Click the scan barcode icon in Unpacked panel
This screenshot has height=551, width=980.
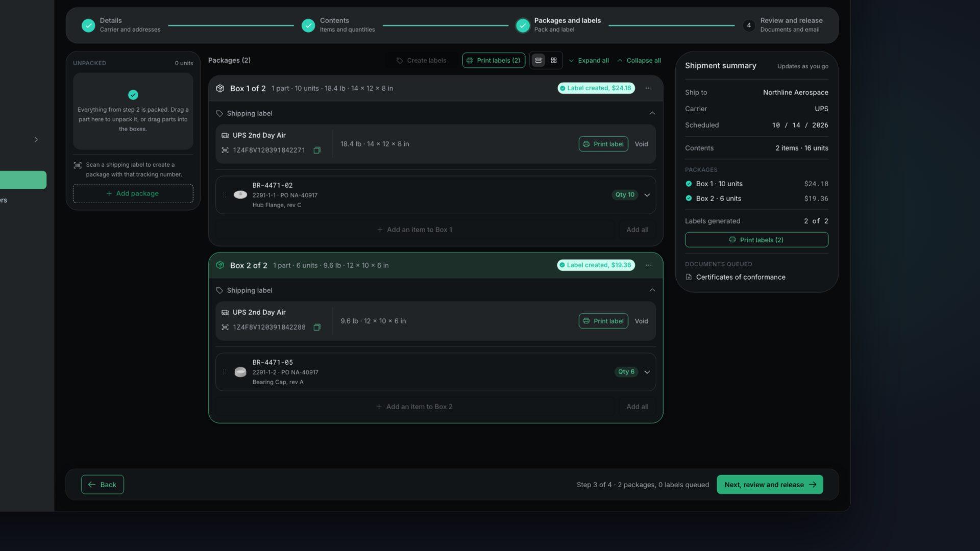pos(78,165)
